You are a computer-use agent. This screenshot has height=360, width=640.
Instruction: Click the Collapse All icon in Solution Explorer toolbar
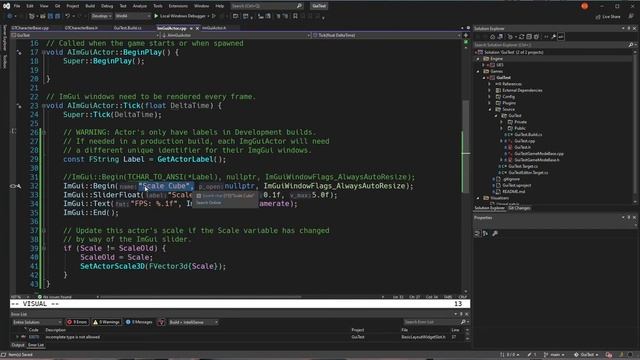coord(529,37)
